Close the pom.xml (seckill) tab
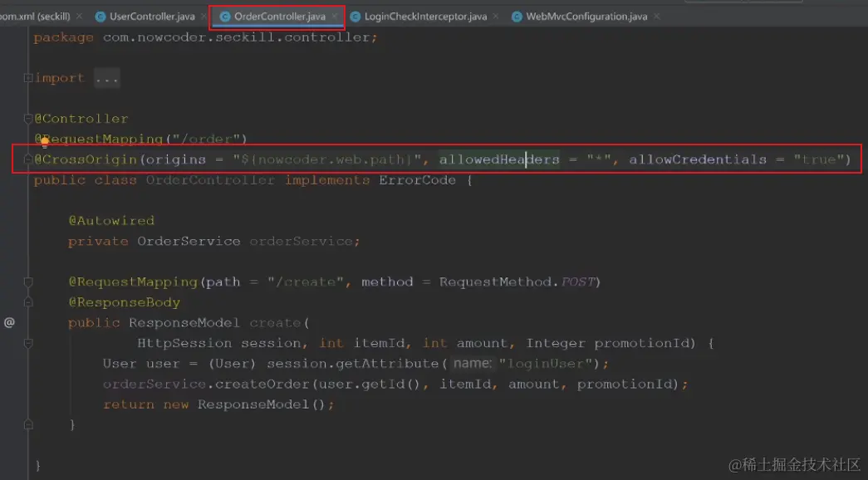This screenshot has height=480, width=868. [x=79, y=17]
